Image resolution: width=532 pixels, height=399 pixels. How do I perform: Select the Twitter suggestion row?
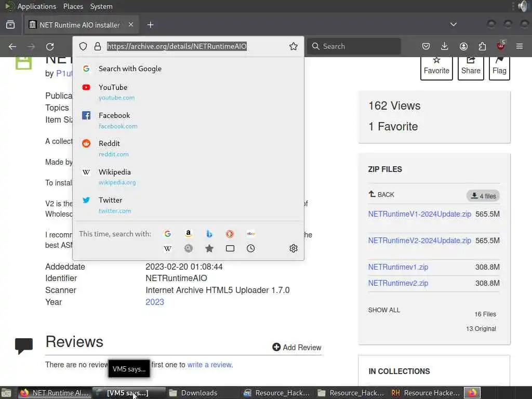click(188, 205)
